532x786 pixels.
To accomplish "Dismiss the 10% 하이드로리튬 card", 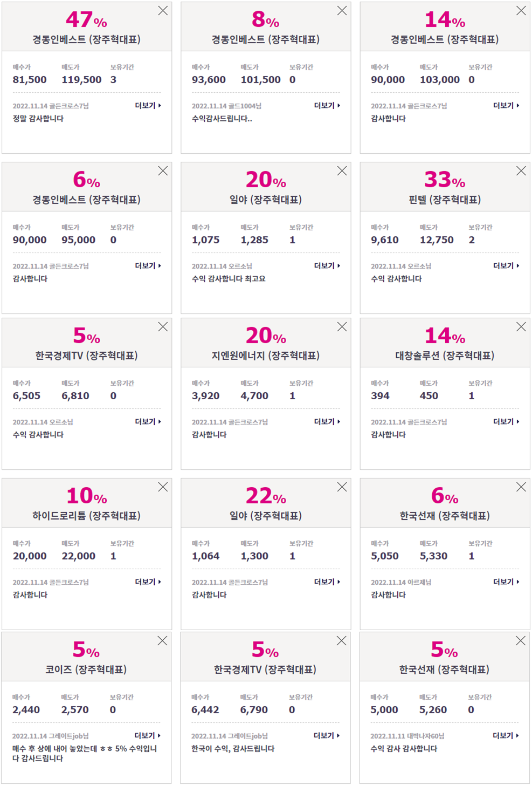I will click(163, 487).
